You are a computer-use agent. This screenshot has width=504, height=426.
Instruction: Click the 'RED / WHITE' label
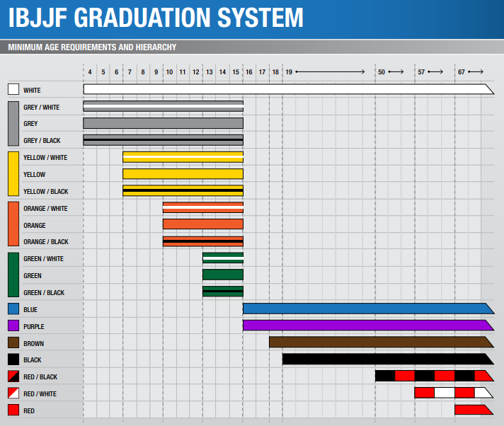[40, 394]
